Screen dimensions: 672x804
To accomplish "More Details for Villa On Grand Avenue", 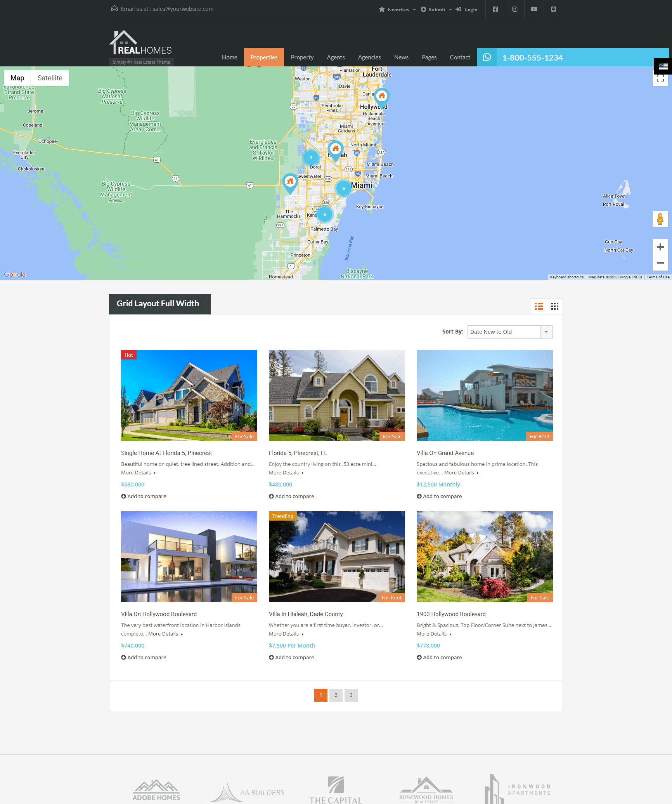I will [x=461, y=473].
